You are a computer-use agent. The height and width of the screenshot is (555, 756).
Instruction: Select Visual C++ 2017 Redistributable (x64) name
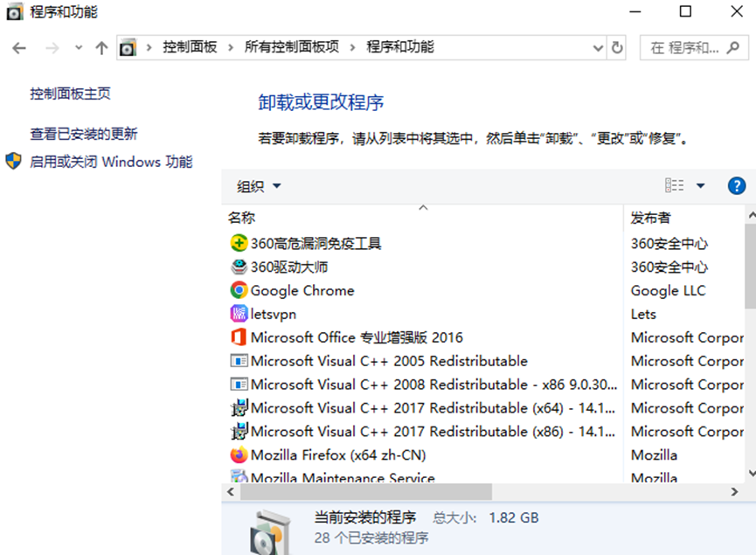point(433,408)
